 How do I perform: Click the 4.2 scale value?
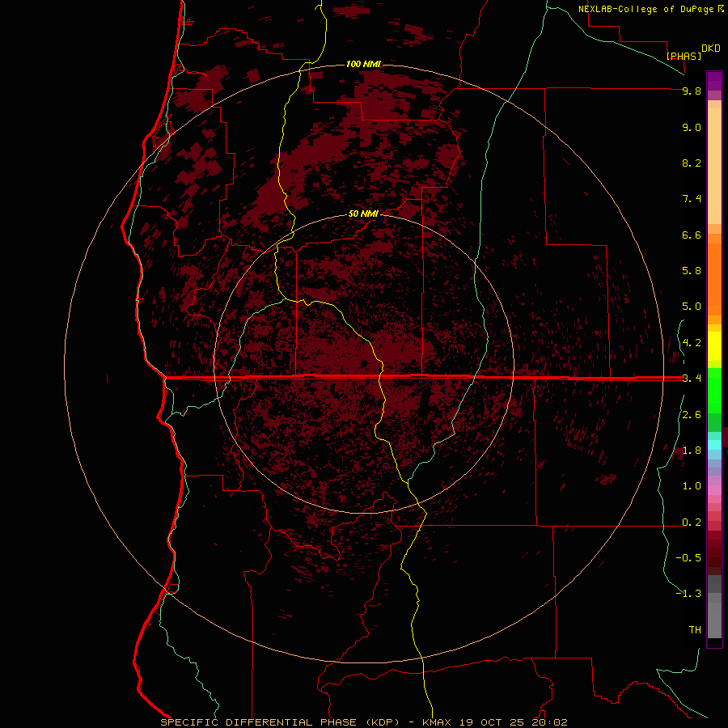click(692, 343)
